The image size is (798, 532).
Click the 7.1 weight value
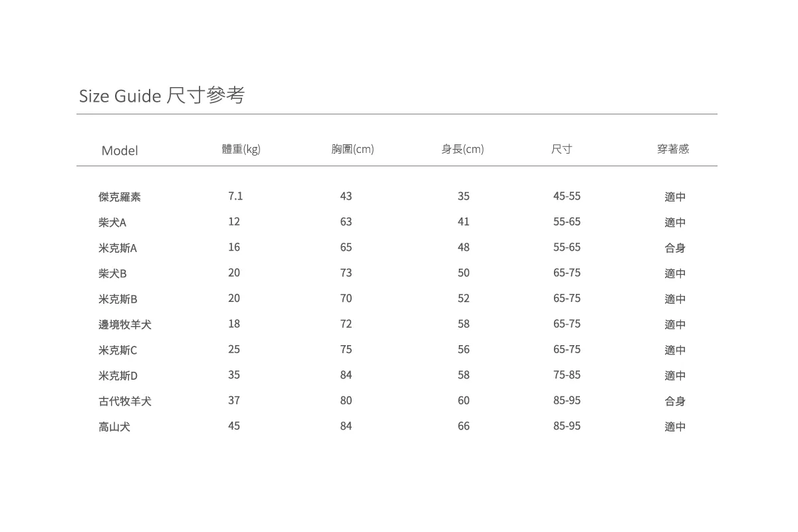[235, 196]
